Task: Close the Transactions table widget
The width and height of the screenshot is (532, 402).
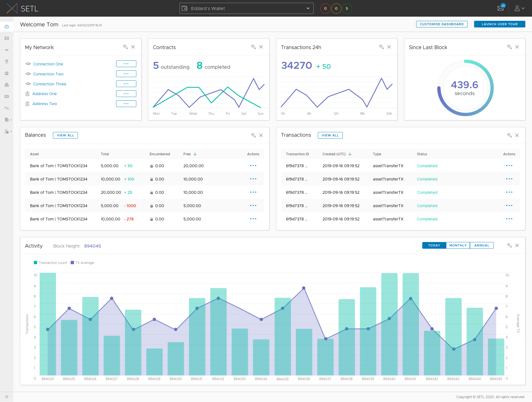Action: pyautogui.click(x=517, y=135)
